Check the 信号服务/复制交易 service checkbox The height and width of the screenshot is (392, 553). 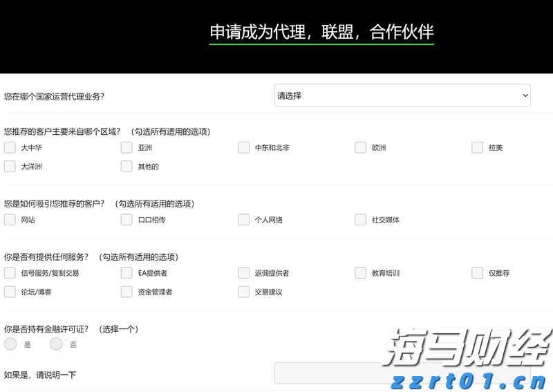[x=10, y=272]
